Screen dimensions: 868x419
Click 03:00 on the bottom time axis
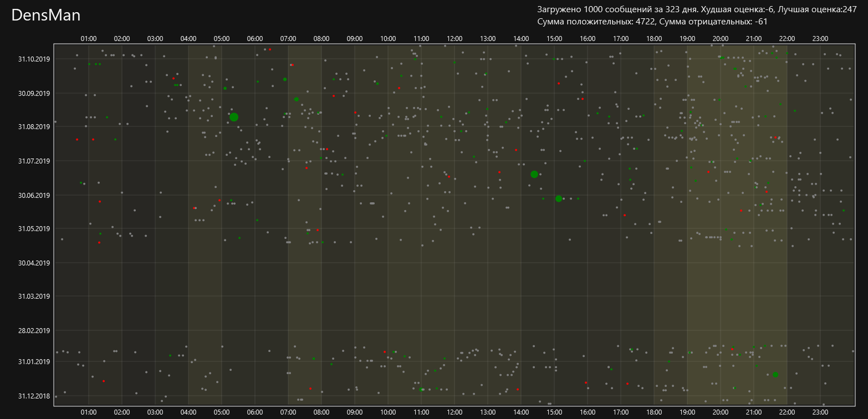155,412
